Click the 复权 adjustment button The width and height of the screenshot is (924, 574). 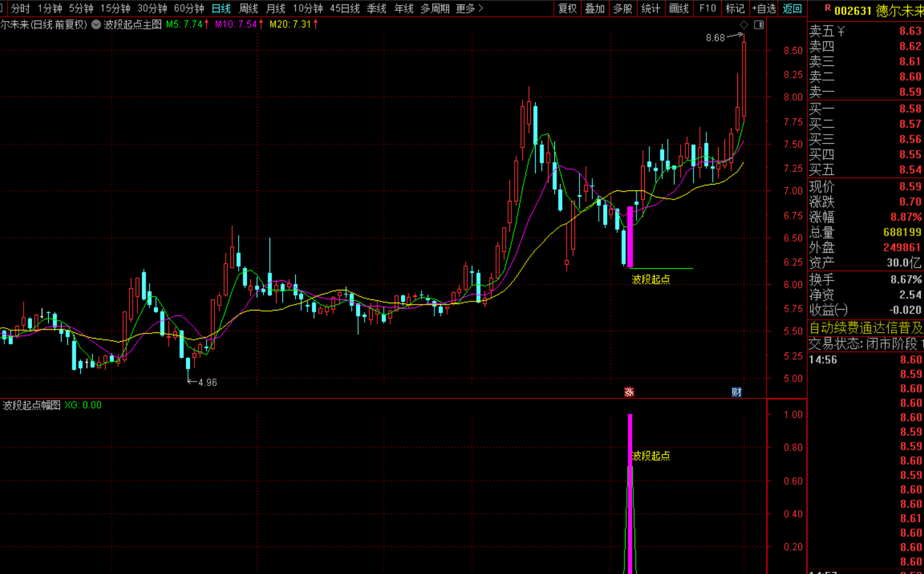pyautogui.click(x=568, y=8)
